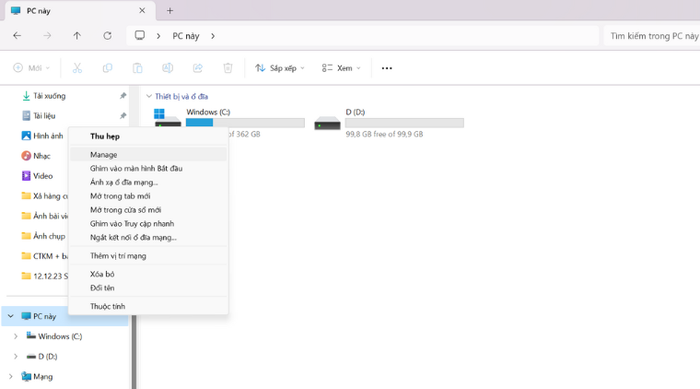Open Hình ảnh in sidebar

click(x=42, y=136)
